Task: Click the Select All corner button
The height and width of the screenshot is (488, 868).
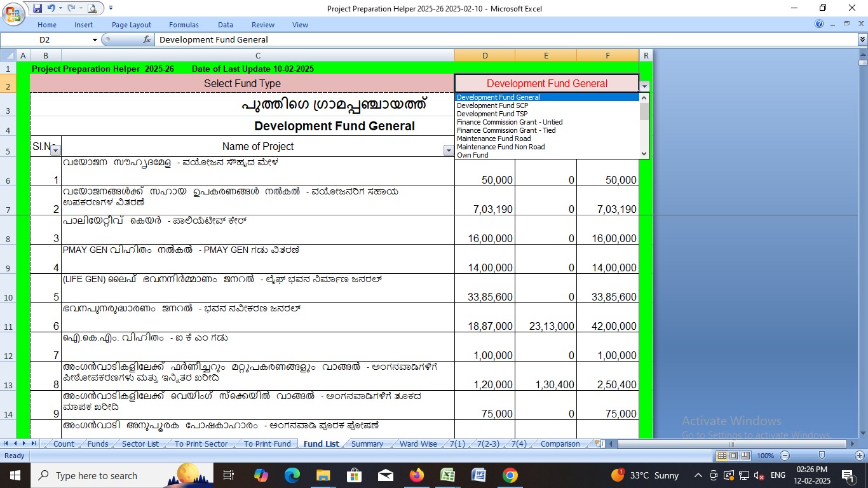Action: [x=8, y=55]
